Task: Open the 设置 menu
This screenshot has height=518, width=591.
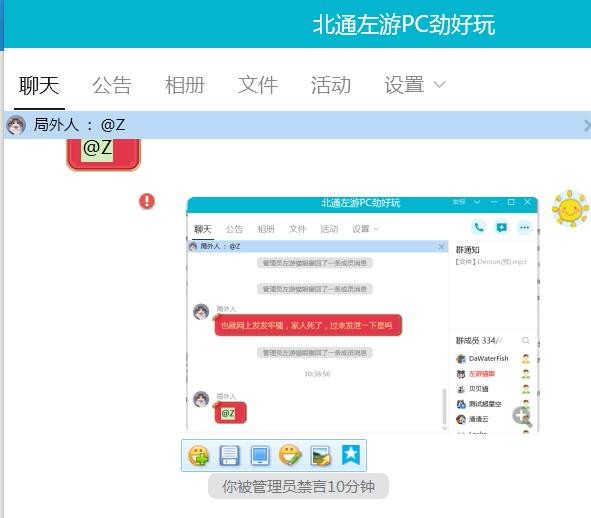Action: (404, 85)
